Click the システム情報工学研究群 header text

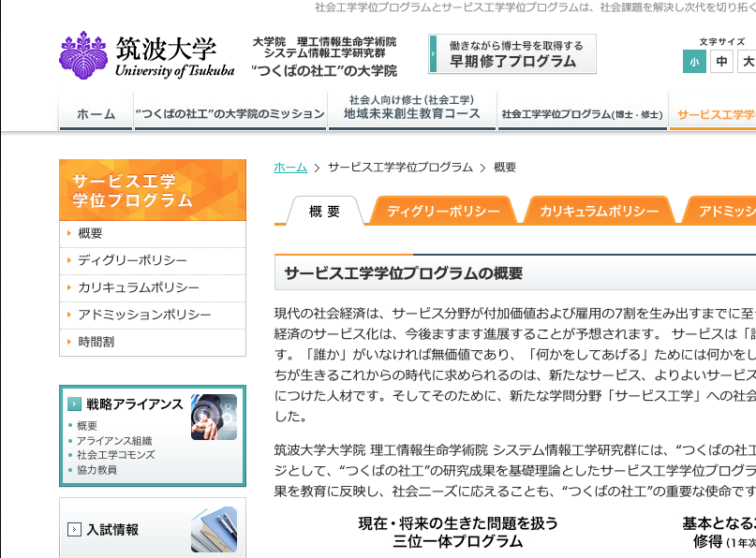[324, 53]
